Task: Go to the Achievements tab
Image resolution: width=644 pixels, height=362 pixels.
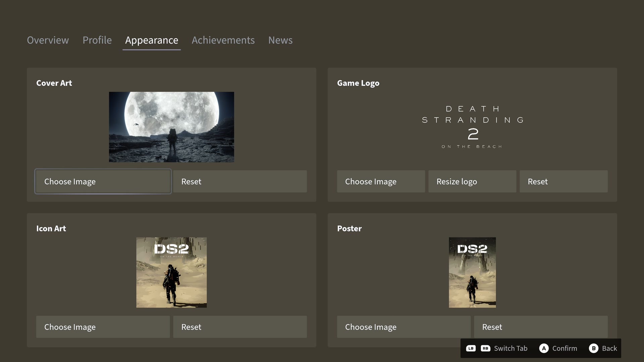Action: click(x=223, y=40)
